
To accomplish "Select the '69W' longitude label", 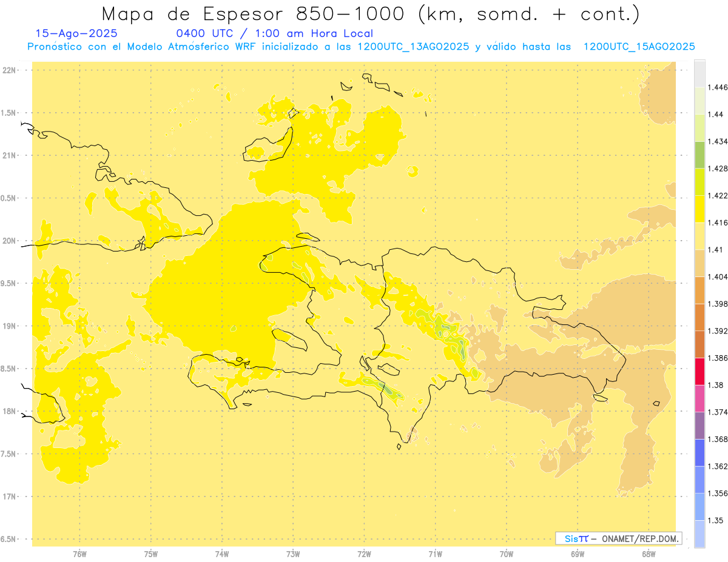I will pyautogui.click(x=577, y=554).
